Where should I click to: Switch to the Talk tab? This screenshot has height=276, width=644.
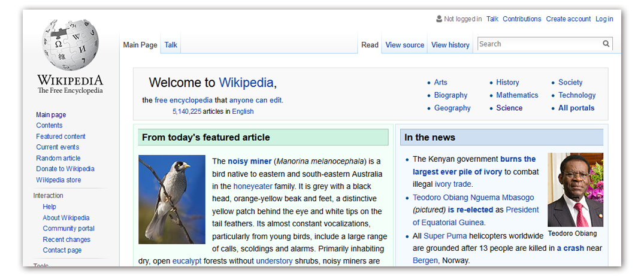[171, 45]
